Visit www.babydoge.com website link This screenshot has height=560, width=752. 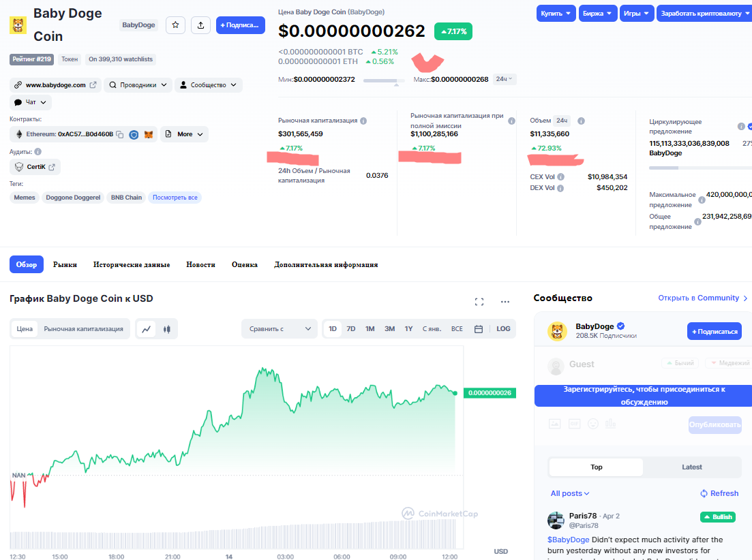(56, 85)
